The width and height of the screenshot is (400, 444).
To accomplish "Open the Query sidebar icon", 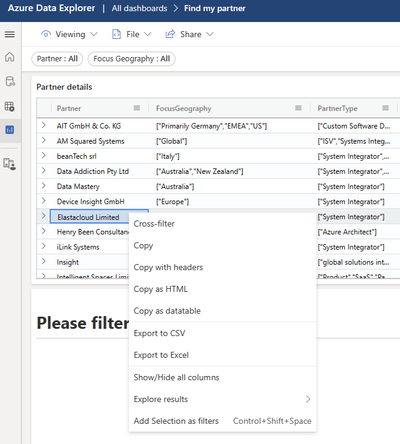I will [x=10, y=106].
